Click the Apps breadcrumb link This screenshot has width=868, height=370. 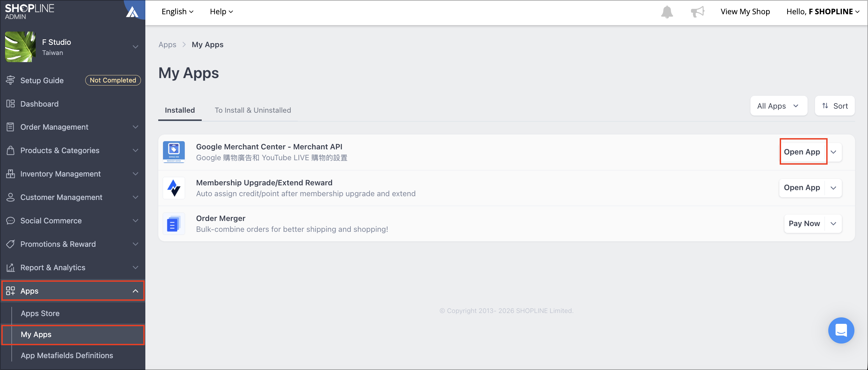click(x=167, y=44)
